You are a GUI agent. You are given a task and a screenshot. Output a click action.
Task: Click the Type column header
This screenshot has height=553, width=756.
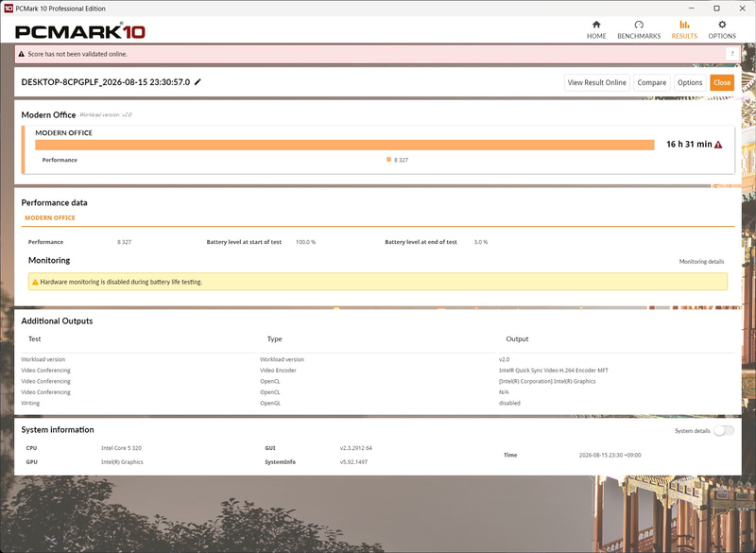click(274, 339)
